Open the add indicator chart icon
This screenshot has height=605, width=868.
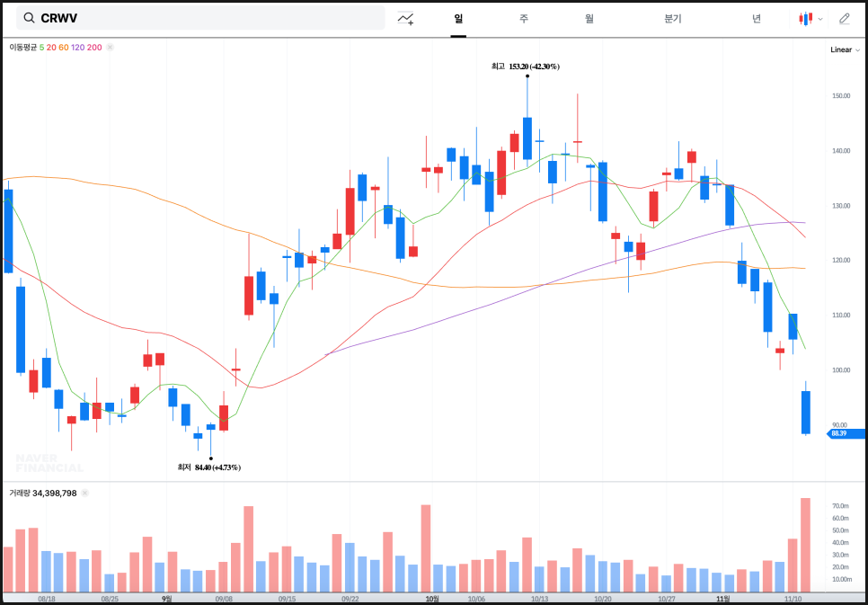click(x=405, y=18)
